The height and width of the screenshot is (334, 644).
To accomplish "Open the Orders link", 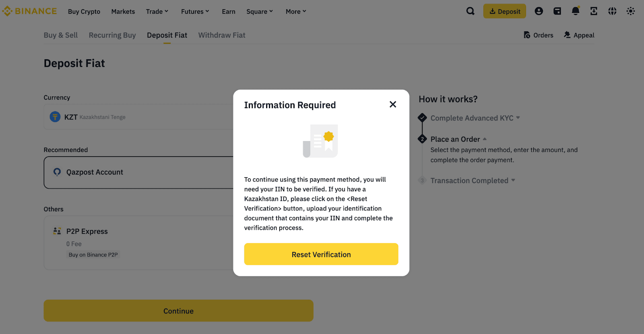I will (539, 35).
